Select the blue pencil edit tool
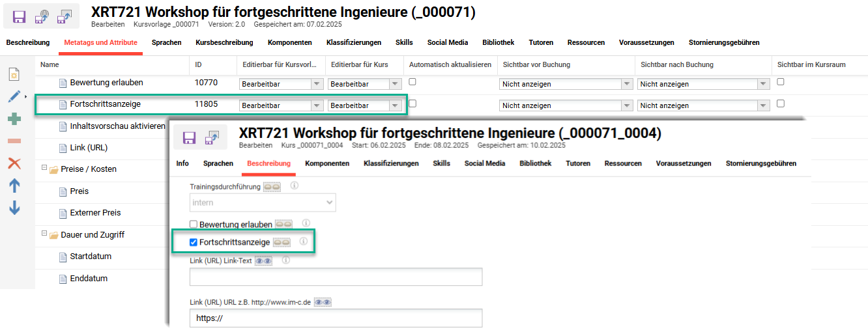868x332 pixels. pos(14,96)
